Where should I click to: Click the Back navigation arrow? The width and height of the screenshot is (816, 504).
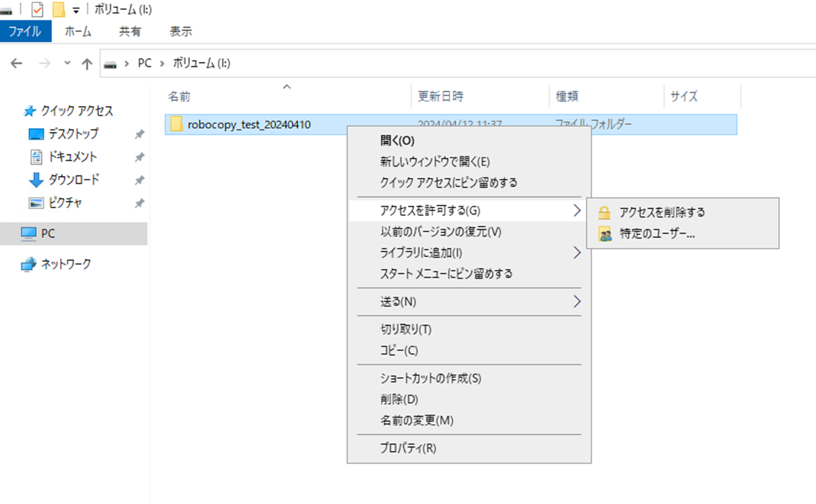17,63
